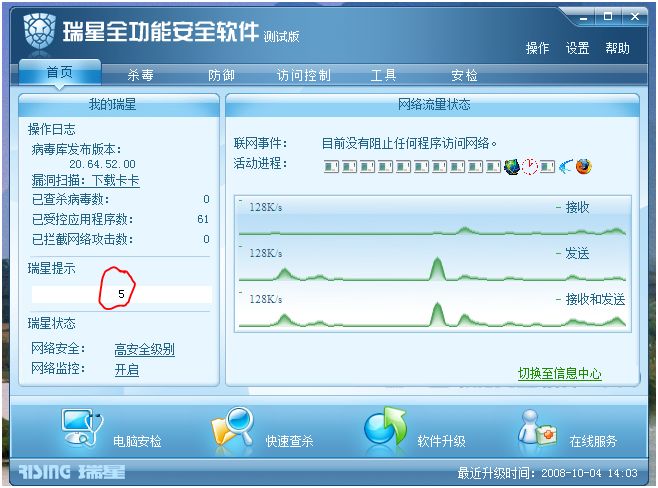Click the Rising lion shield logo
Screen dimensions: 658x488
(x=40, y=30)
